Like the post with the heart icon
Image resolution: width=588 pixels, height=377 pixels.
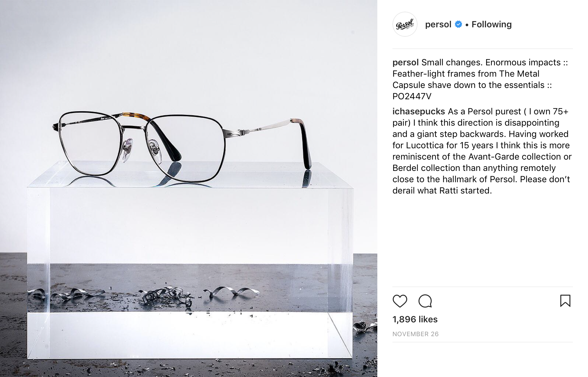400,301
